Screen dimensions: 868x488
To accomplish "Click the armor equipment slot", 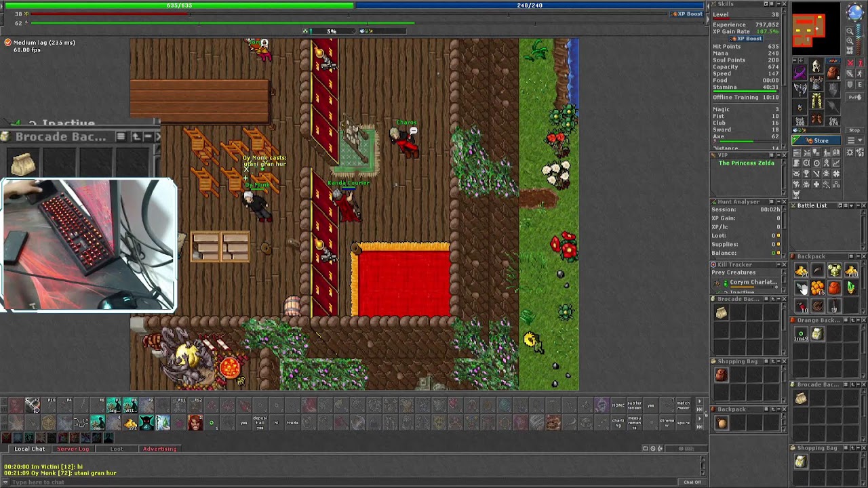I will click(816, 83).
